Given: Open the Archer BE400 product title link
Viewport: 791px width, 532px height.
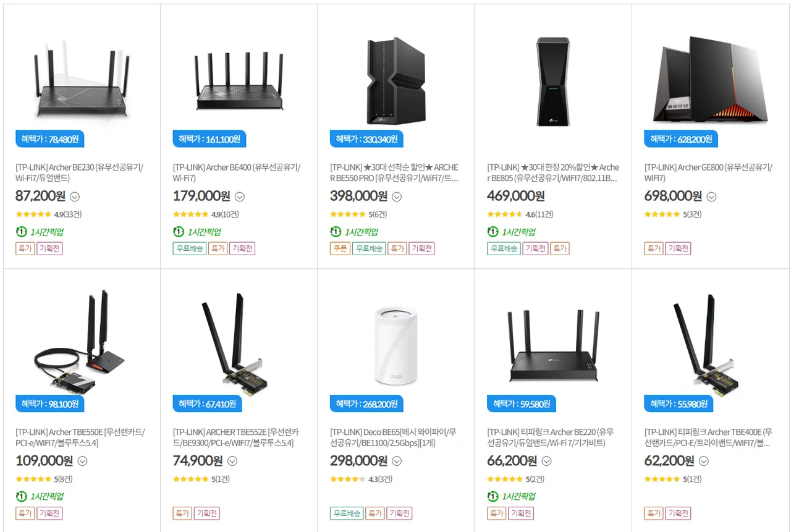Looking at the screenshot, I should click(x=237, y=172).
